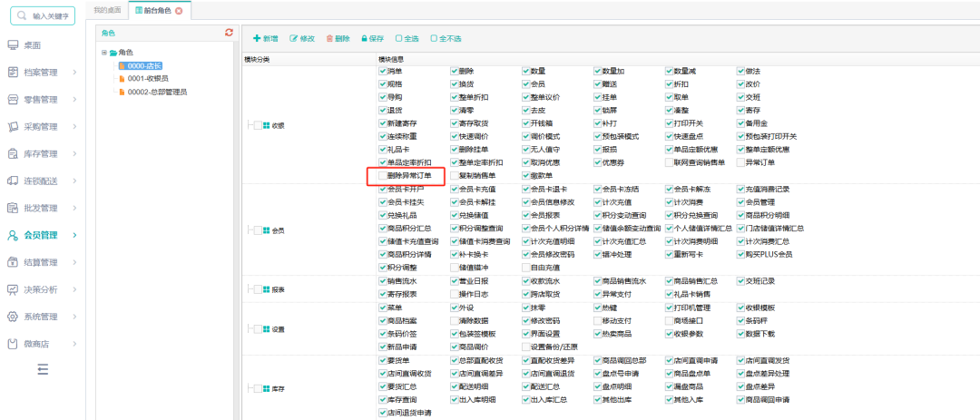Click the 连锁配送 truck icon
This screenshot has height=420, width=980.
(x=13, y=181)
